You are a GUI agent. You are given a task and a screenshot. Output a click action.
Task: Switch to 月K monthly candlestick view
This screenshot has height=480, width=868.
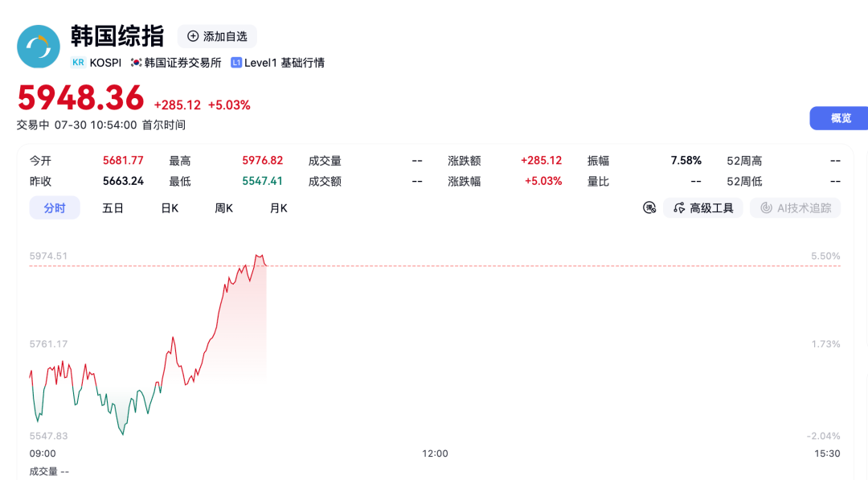(x=278, y=208)
